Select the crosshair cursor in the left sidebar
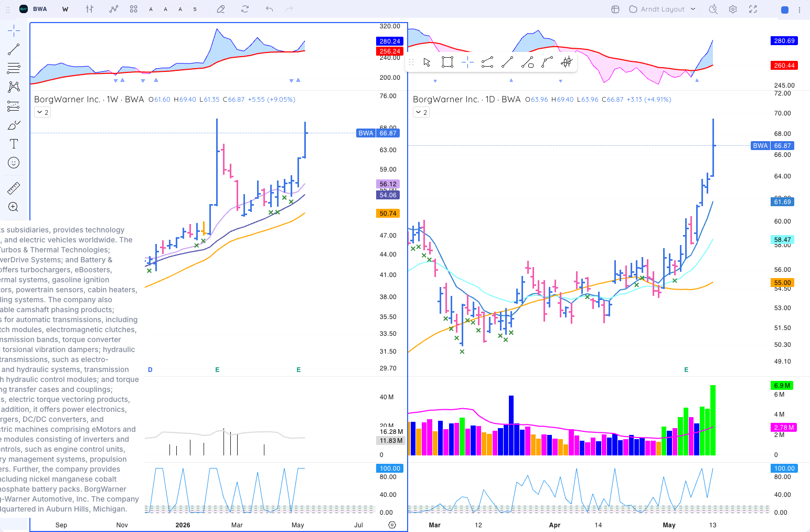 [x=14, y=30]
